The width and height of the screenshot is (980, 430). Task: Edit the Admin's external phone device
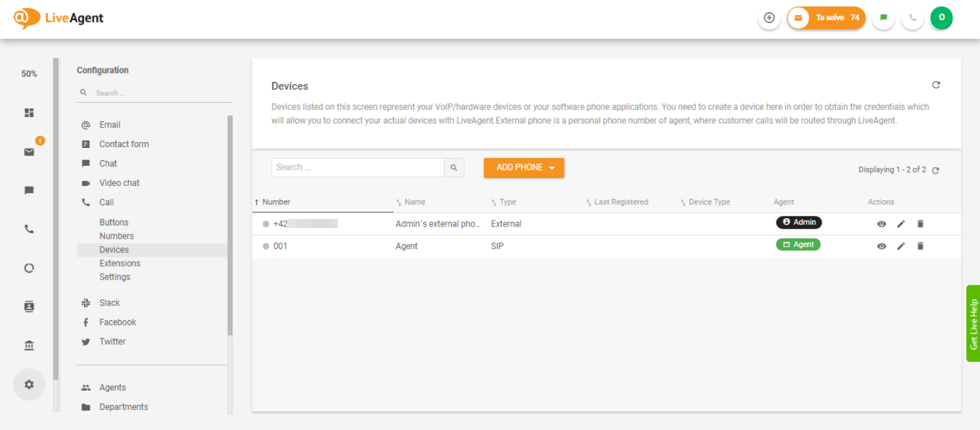click(901, 224)
